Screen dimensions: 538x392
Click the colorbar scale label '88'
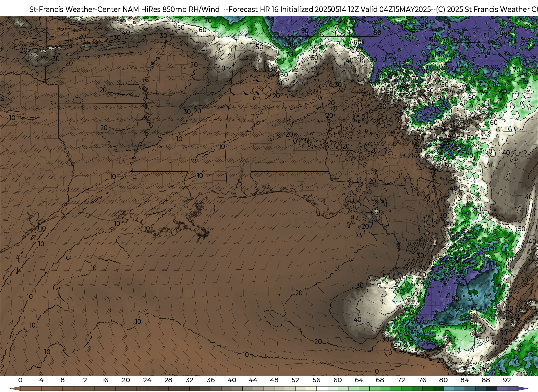(x=486, y=380)
